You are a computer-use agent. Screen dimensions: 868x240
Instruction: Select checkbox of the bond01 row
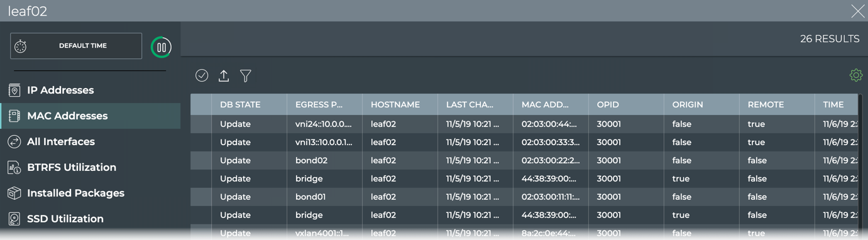coord(201,197)
